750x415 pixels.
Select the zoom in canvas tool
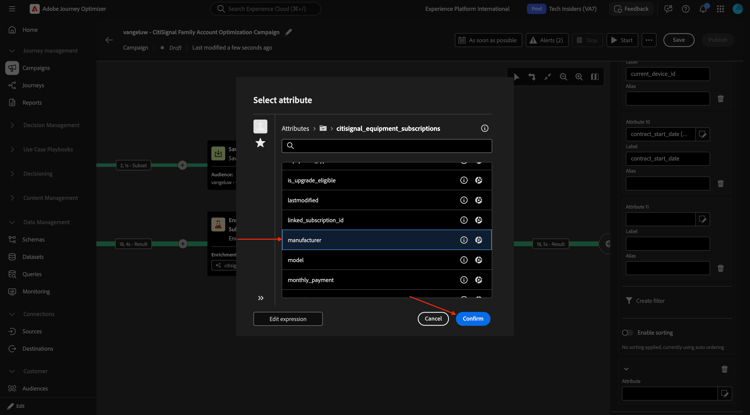point(579,76)
